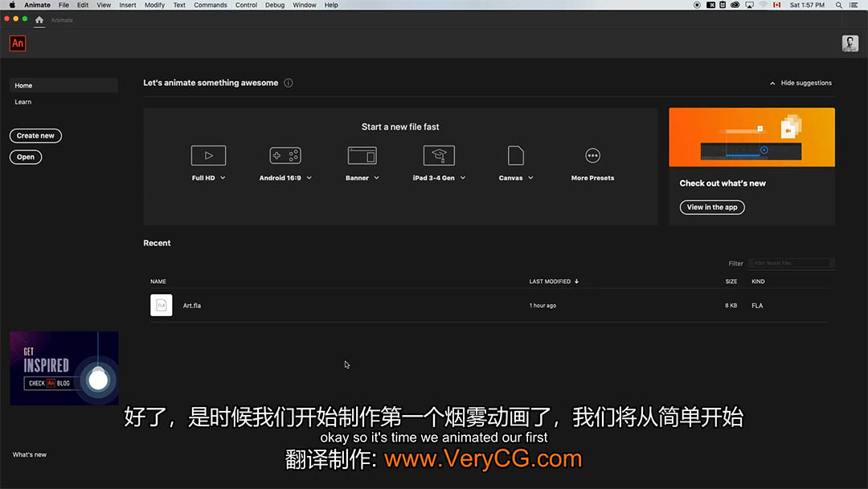Open the Get Inspired blog banner
The height and width of the screenshot is (489, 868).
(63, 368)
